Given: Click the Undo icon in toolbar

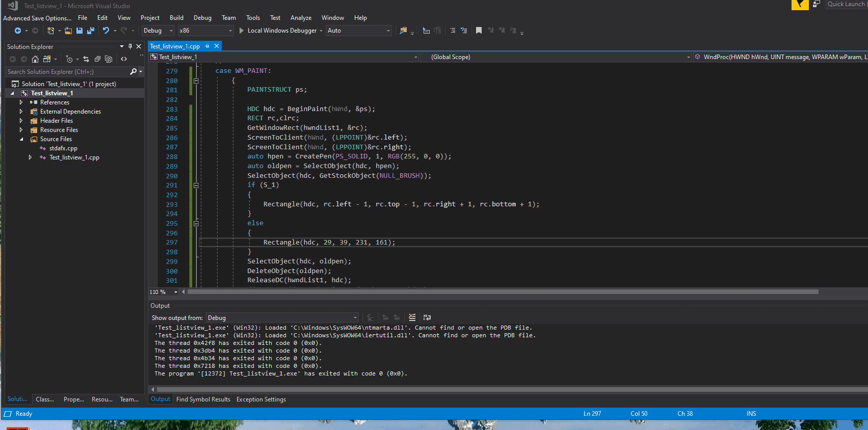Looking at the screenshot, I should coord(106,31).
